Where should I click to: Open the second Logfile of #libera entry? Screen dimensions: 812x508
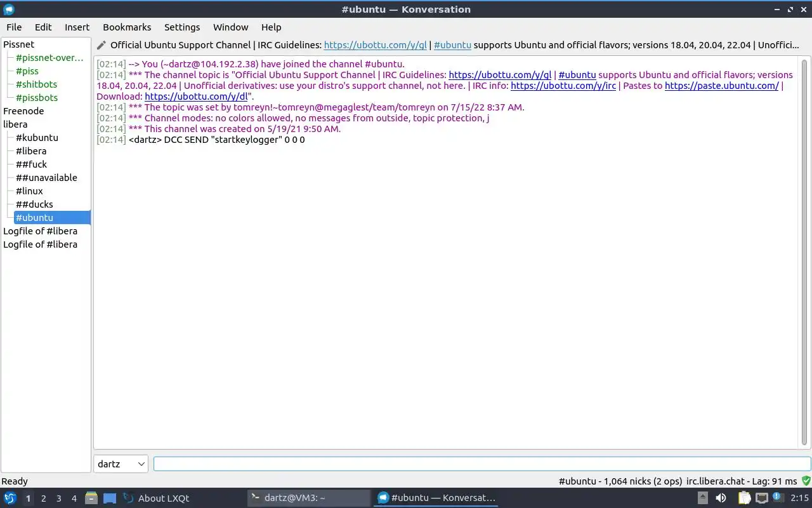pos(41,244)
